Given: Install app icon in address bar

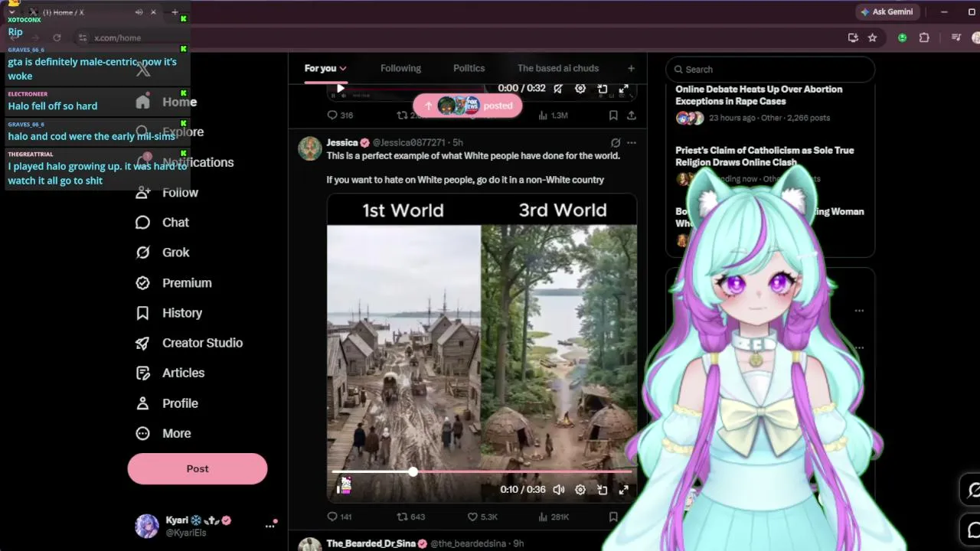Looking at the screenshot, I should (853, 37).
